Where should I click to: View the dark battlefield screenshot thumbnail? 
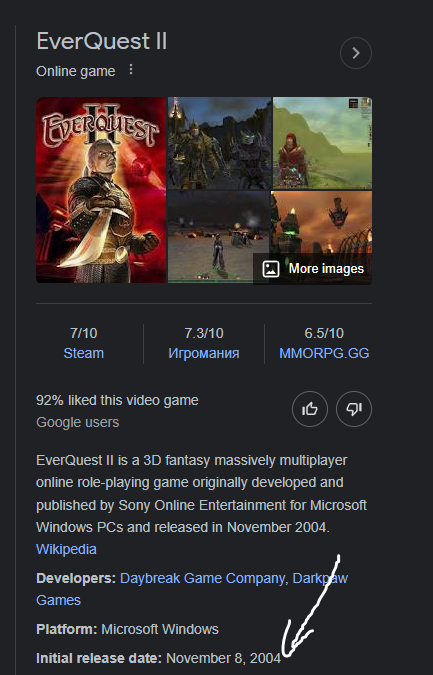coord(219,237)
